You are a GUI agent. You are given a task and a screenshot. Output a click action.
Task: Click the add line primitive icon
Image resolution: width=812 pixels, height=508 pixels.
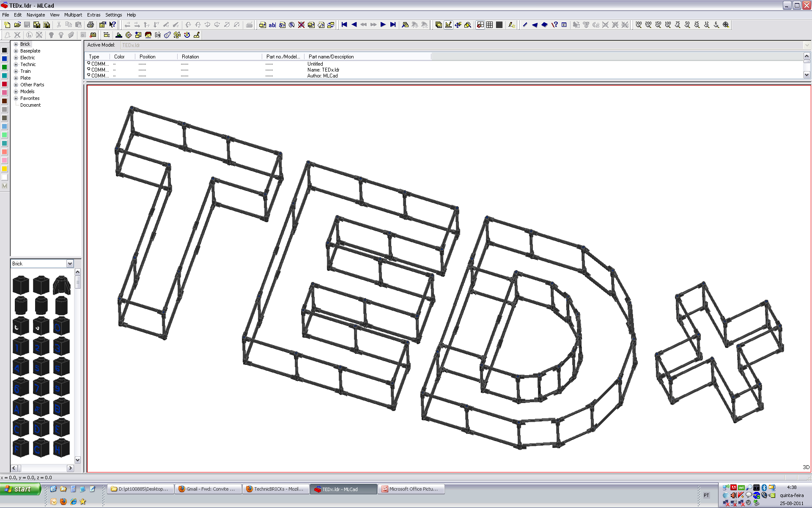tap(525, 25)
